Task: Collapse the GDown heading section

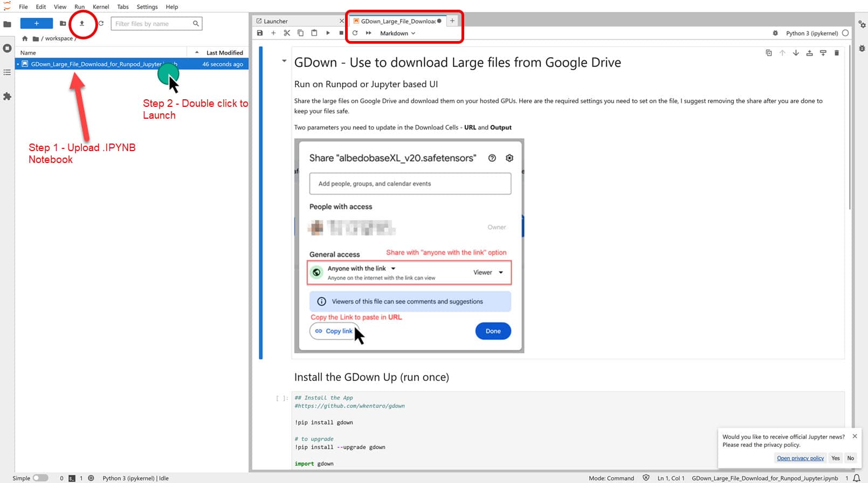Action: [x=284, y=61]
